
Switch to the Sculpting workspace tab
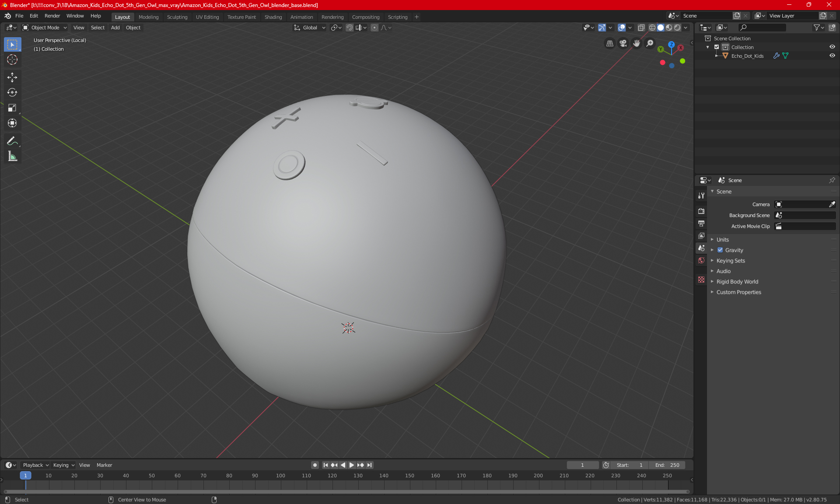pos(177,17)
